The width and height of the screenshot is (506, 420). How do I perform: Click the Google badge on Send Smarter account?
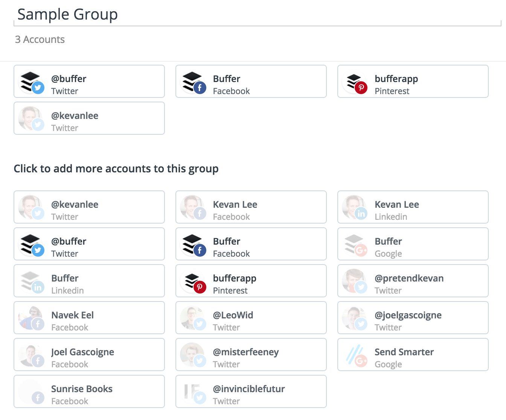click(361, 361)
